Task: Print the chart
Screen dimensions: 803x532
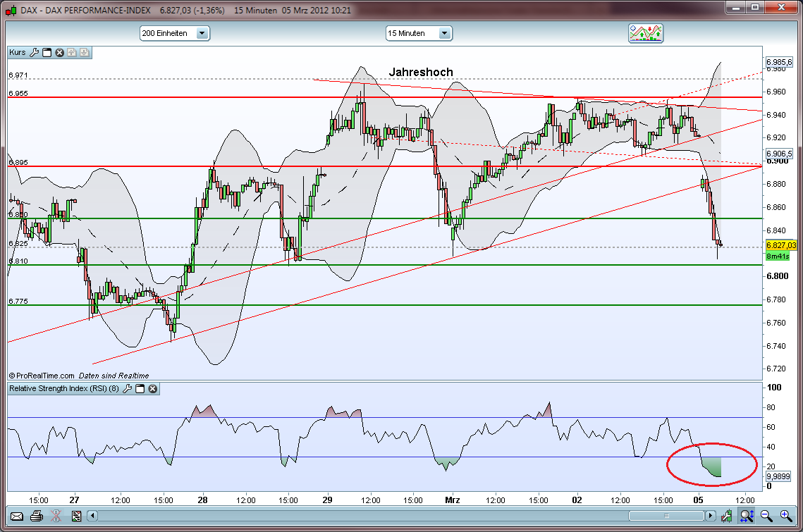Action: [x=37, y=516]
